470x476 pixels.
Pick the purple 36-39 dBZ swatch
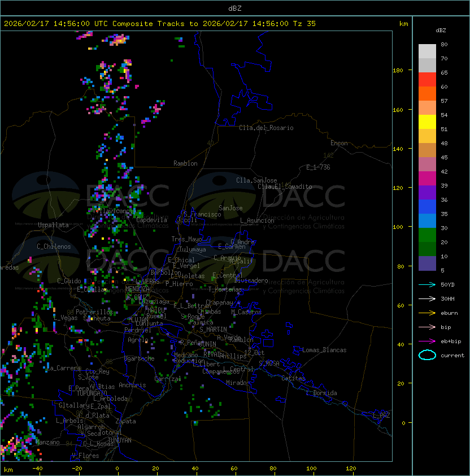click(427, 192)
